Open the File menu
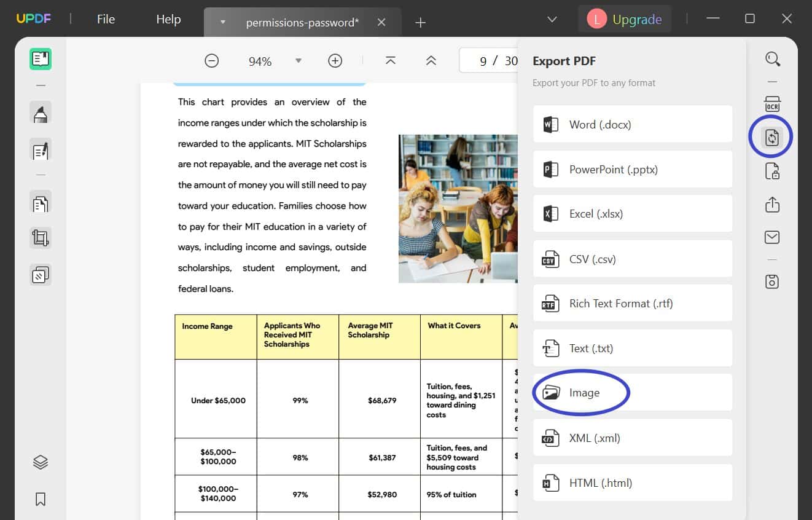The image size is (812, 520). [106, 19]
